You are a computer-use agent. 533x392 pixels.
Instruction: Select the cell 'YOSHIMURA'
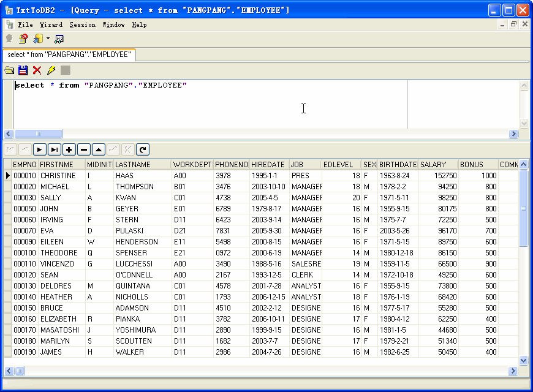tap(143, 330)
